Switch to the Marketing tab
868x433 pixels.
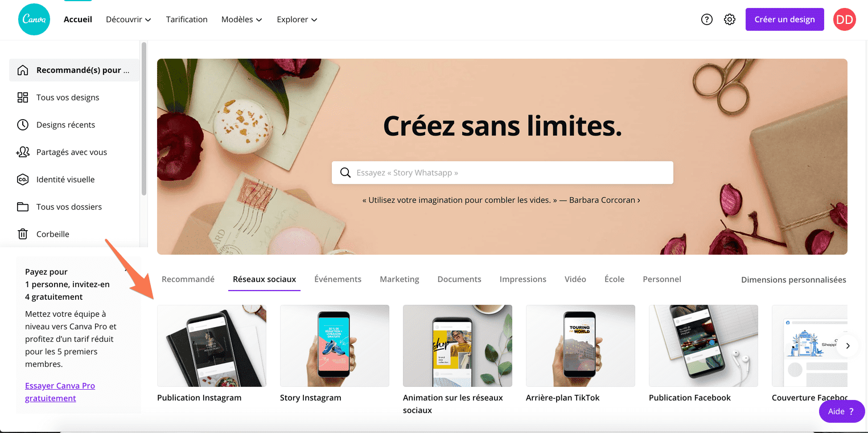pyautogui.click(x=400, y=279)
